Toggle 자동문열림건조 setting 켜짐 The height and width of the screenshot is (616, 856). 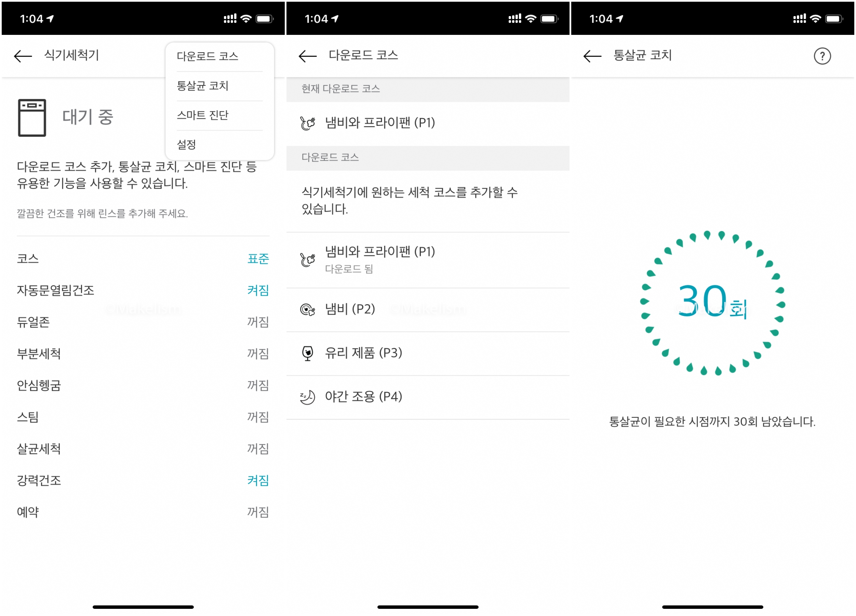[258, 290]
